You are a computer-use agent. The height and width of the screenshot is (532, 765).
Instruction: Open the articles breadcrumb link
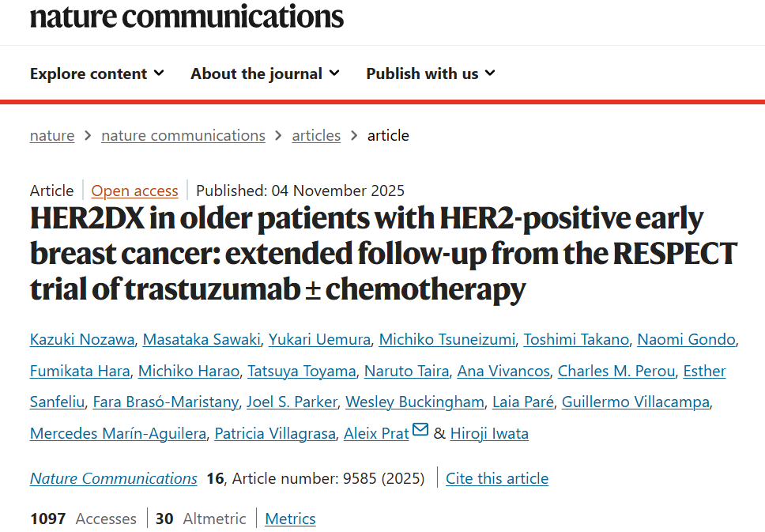pyautogui.click(x=316, y=135)
